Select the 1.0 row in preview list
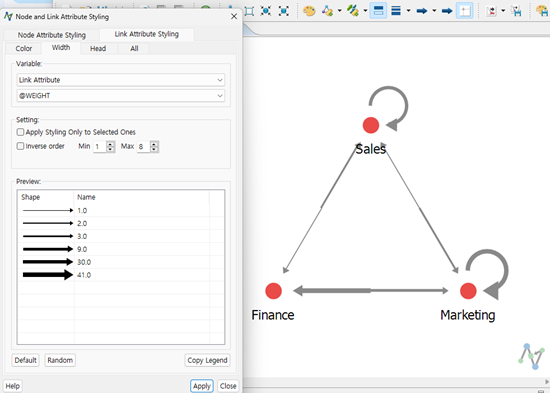The height and width of the screenshot is (393, 550). click(121, 211)
